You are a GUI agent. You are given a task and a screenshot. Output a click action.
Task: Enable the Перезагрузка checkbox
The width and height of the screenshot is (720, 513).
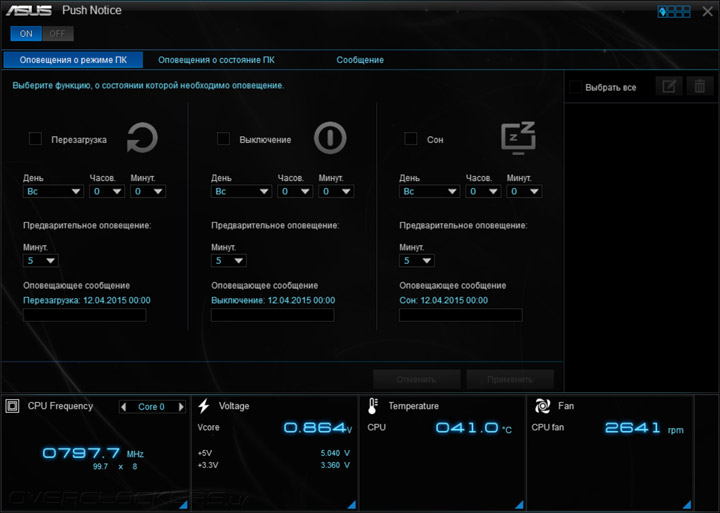pos(35,138)
